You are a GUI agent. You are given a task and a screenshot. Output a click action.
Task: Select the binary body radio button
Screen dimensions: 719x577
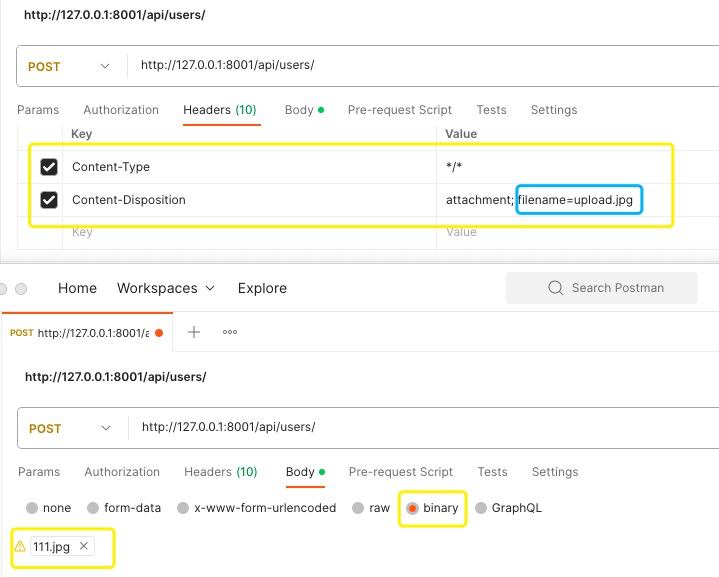pos(412,508)
